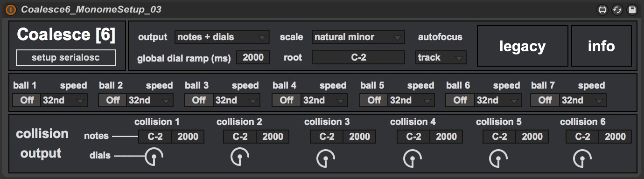
Task: Open ball 2 speed 32nd dropdown
Action: point(150,100)
